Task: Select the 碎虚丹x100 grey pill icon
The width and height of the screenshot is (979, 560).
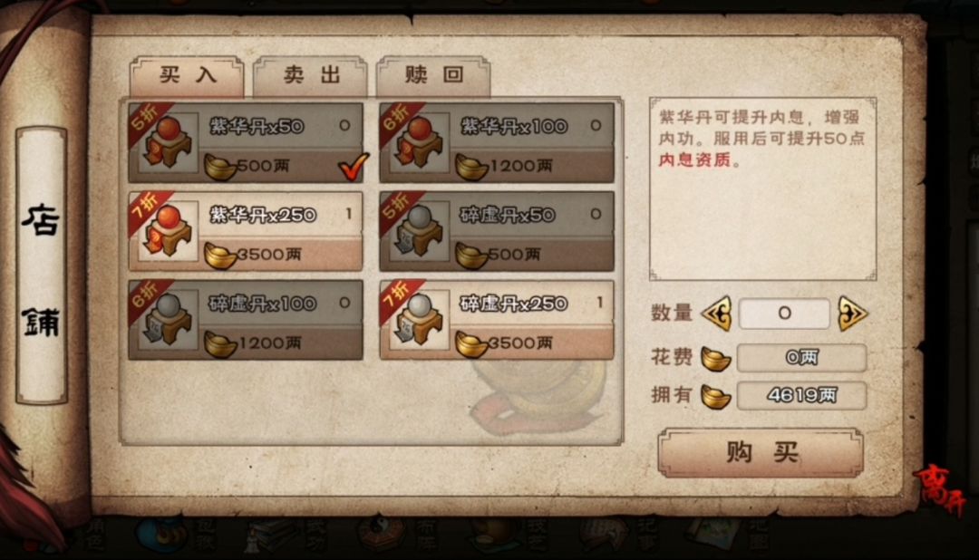Action: click(169, 320)
